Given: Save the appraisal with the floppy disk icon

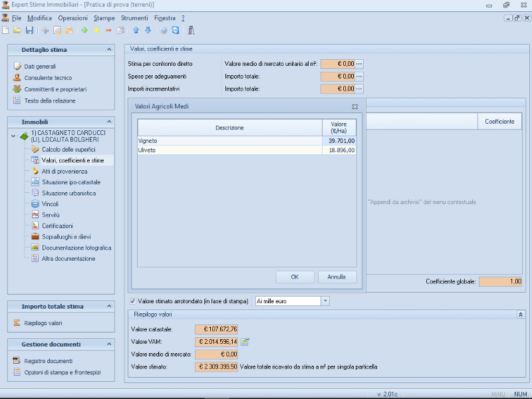Looking at the screenshot, I should point(29,31).
